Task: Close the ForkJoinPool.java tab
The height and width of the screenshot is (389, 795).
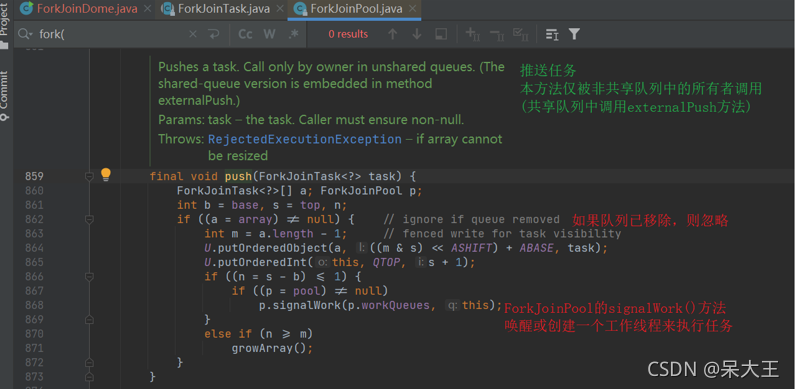Action: pos(412,9)
